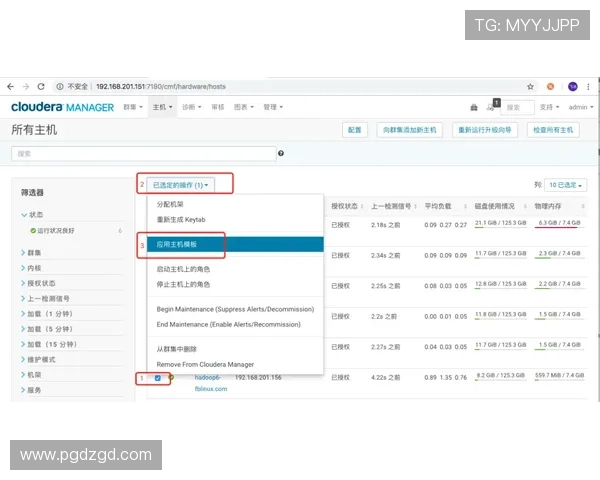Uncheck the hadoop6 host checkbox
The height and width of the screenshot is (480, 600).
point(158,378)
